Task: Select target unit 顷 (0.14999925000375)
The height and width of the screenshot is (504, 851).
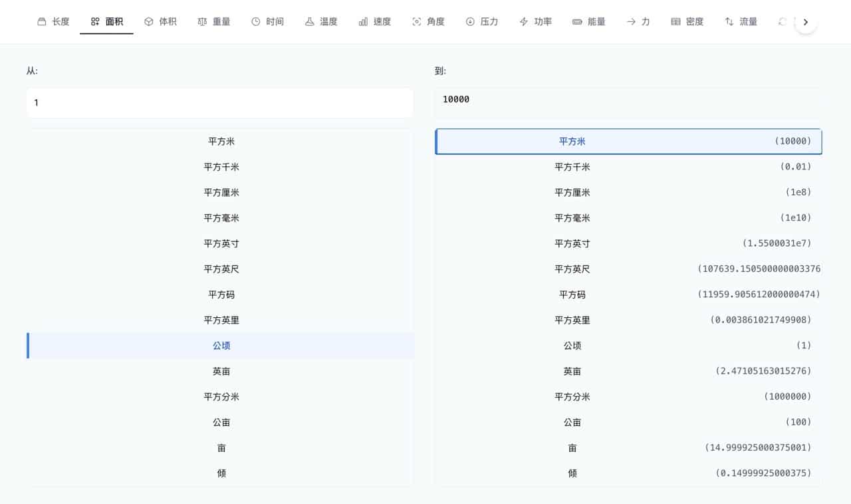Action: click(628, 473)
